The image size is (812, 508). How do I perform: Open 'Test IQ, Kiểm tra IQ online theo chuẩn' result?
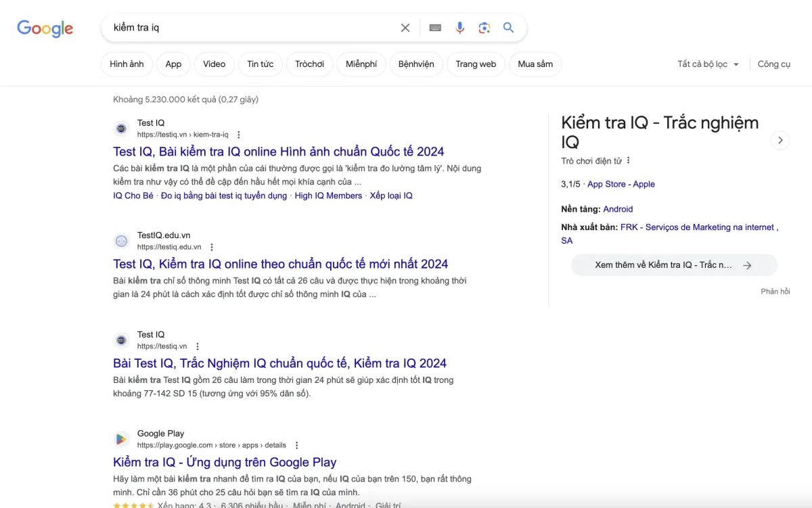tap(281, 264)
